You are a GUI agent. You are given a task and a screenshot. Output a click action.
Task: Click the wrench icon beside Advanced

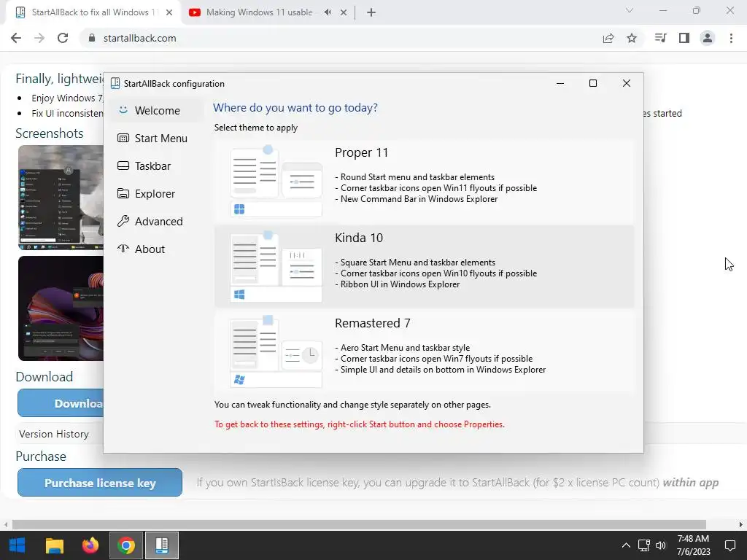coord(123,221)
